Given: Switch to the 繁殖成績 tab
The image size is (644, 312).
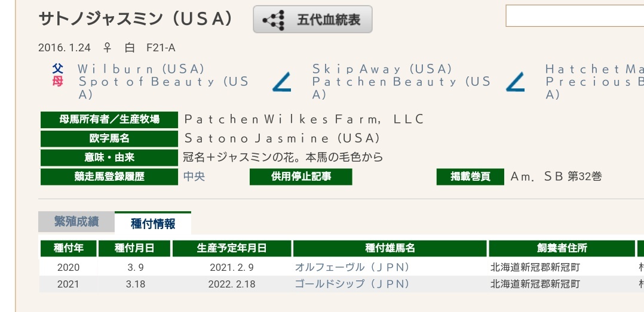Looking at the screenshot, I should pos(76,222).
